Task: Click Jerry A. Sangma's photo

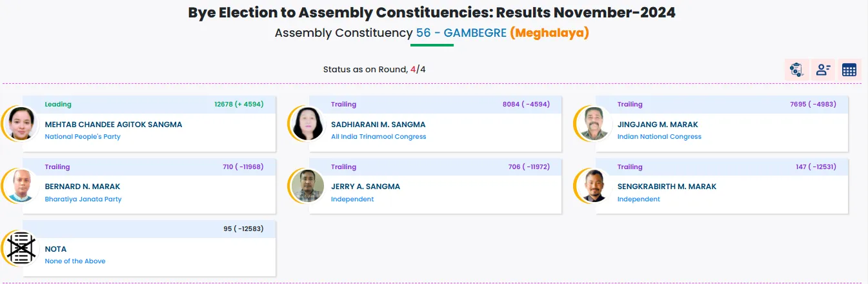Action: (x=307, y=185)
